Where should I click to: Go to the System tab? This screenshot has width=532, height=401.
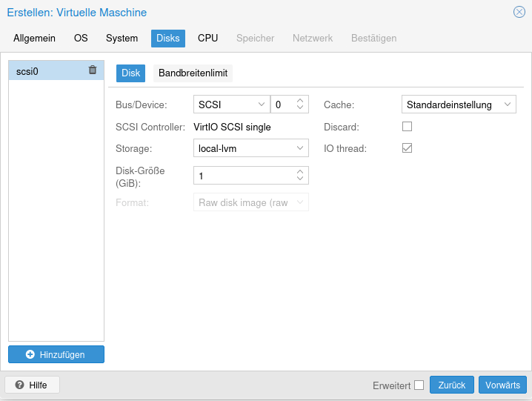tap(122, 39)
